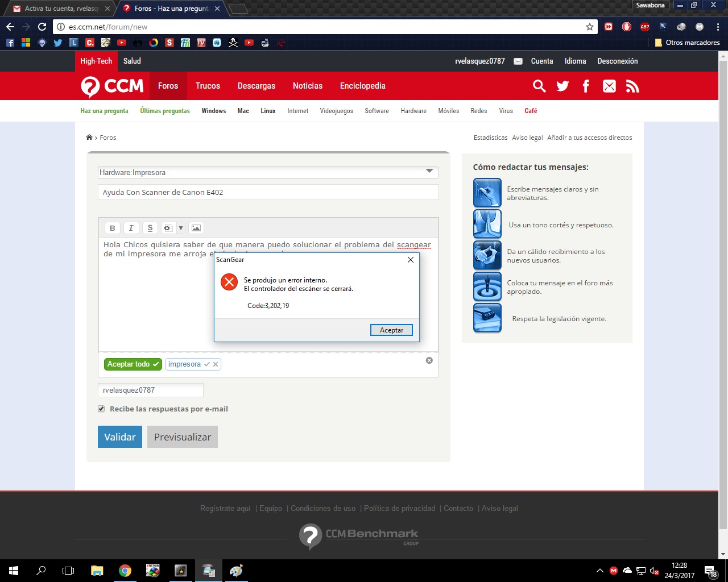The height and width of the screenshot is (582, 728).
Task: Confirm the impresora tag check mark
Action: [207, 364]
